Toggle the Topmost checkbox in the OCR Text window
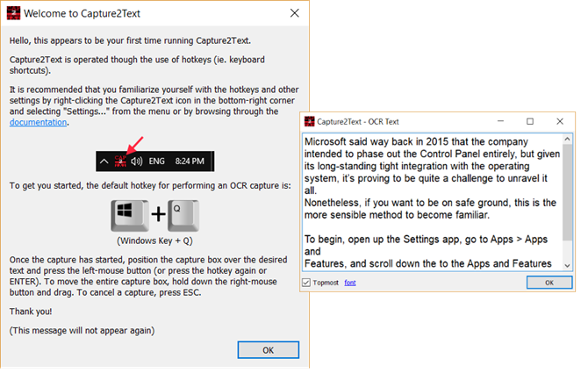This screenshot has width=588, height=373. 306,283
